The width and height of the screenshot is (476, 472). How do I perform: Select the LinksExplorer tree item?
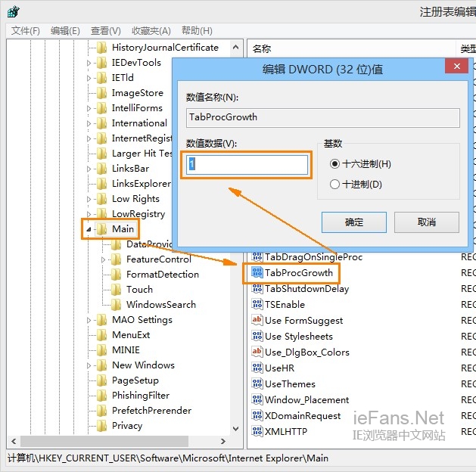point(142,184)
